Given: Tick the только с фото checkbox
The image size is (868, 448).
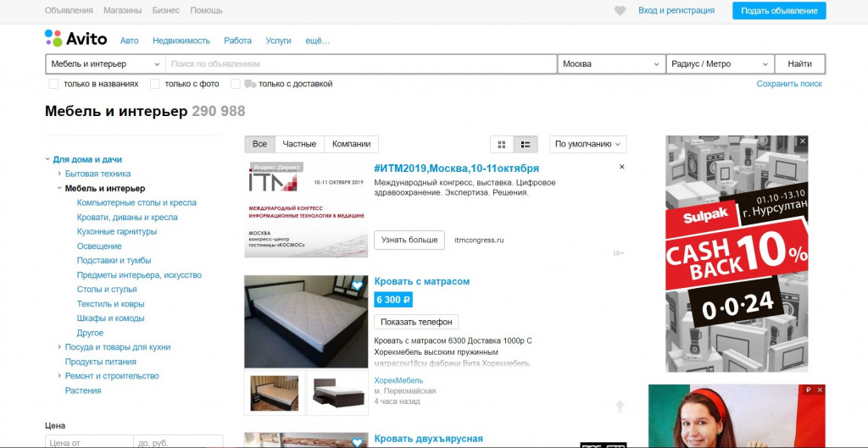Looking at the screenshot, I should click(x=155, y=84).
